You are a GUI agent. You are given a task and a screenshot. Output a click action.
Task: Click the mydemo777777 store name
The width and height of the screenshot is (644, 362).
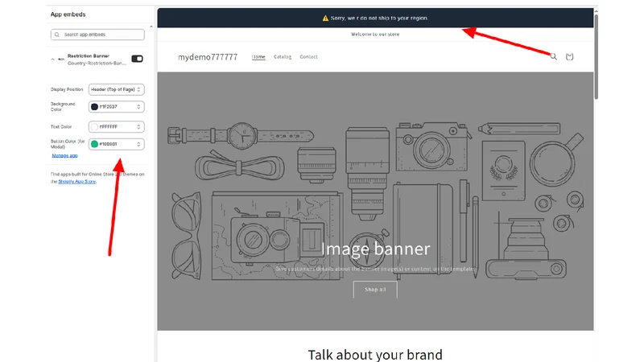coord(208,57)
